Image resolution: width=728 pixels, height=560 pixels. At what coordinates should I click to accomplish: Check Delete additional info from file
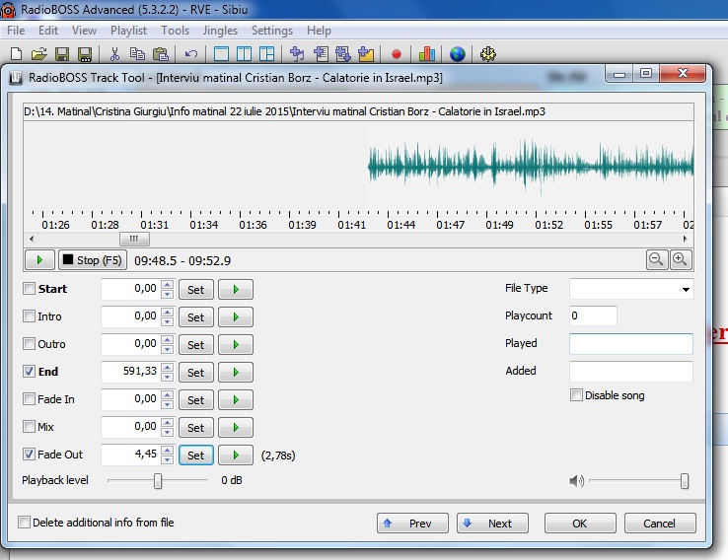coord(24,523)
